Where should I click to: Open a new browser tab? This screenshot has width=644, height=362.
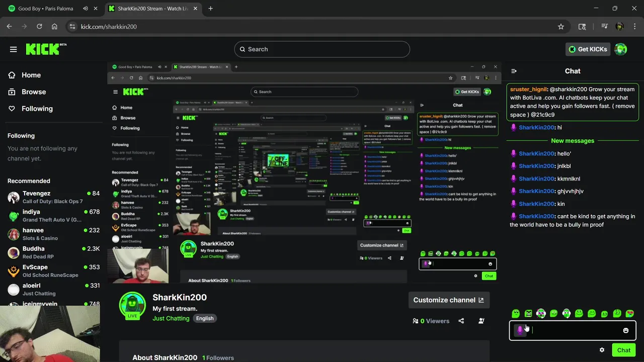(x=210, y=9)
